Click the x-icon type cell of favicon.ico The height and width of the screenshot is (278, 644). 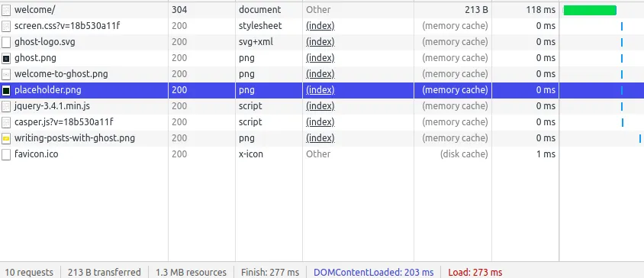[x=251, y=154]
